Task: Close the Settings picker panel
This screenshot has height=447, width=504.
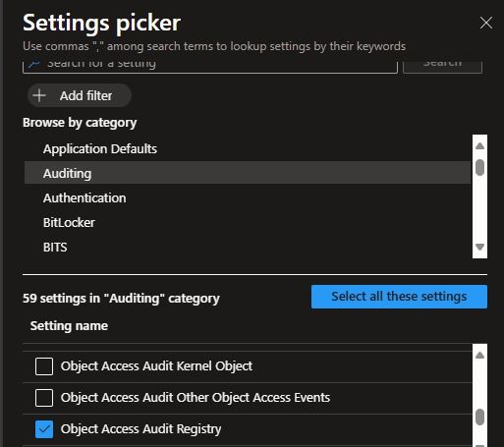Action: pyautogui.click(x=486, y=23)
